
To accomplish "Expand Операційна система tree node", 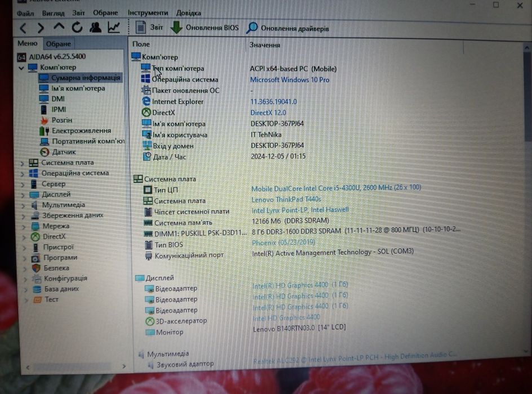I will [x=23, y=174].
